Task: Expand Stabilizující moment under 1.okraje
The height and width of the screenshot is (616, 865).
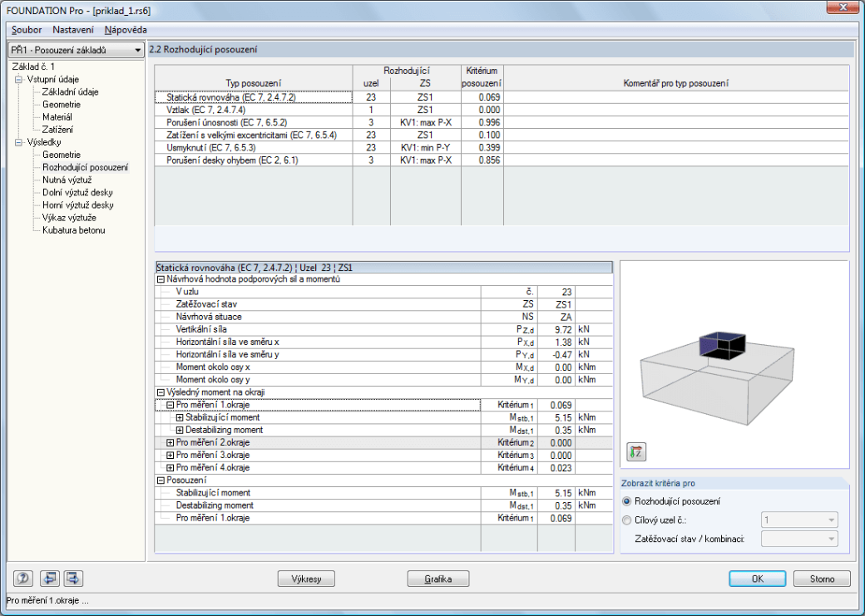Action: tap(180, 417)
